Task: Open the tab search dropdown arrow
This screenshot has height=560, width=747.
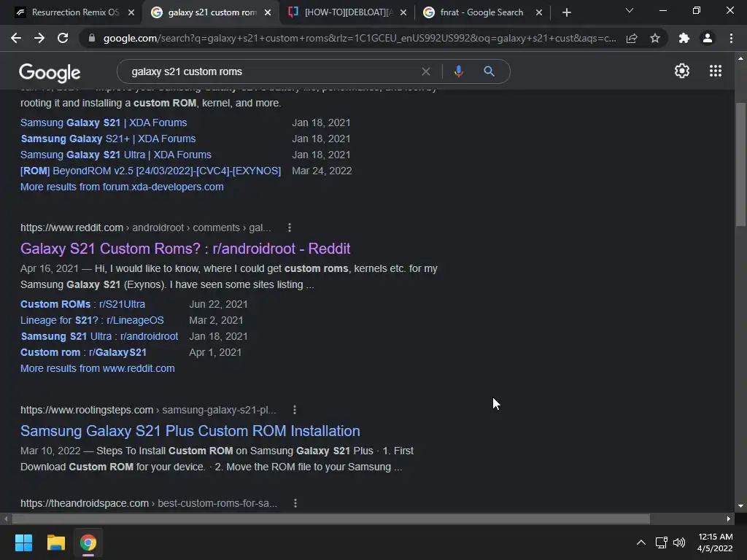Action: tap(630, 10)
